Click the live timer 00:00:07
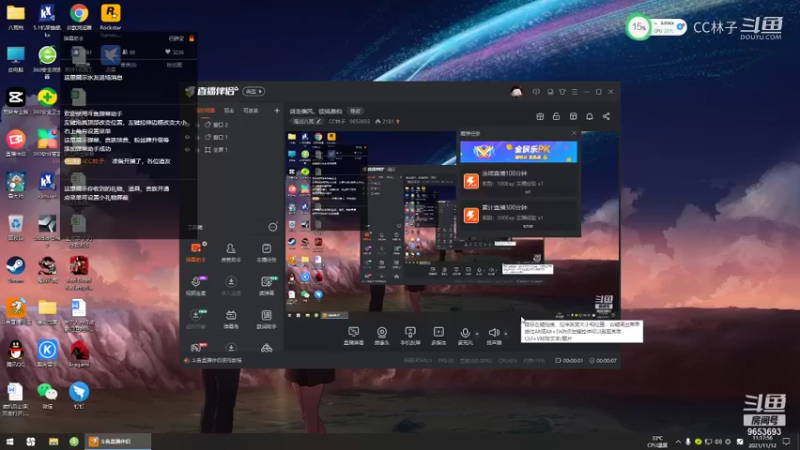This screenshot has height=450, width=800. coord(603,360)
